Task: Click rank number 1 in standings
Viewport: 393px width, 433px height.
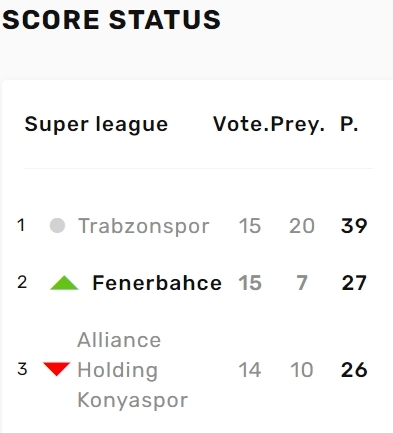Action: click(21, 225)
